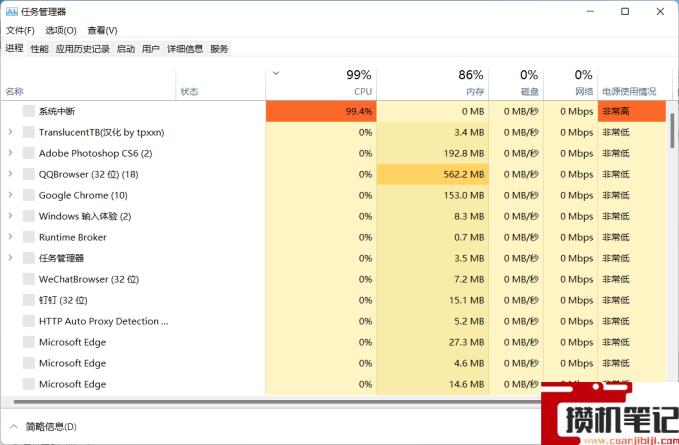
Task: Click the Microsoft Edge icon in the 4.6 MB row
Action: pyautogui.click(x=29, y=363)
